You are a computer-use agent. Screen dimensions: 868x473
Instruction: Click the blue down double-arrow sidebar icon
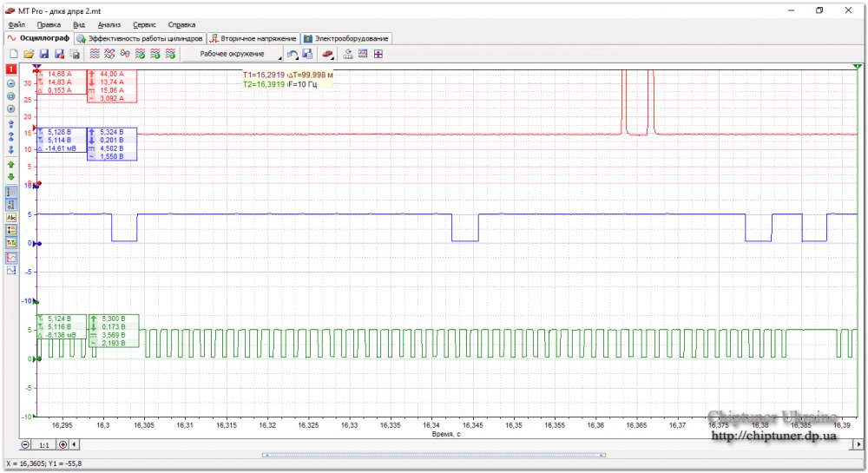(11, 150)
